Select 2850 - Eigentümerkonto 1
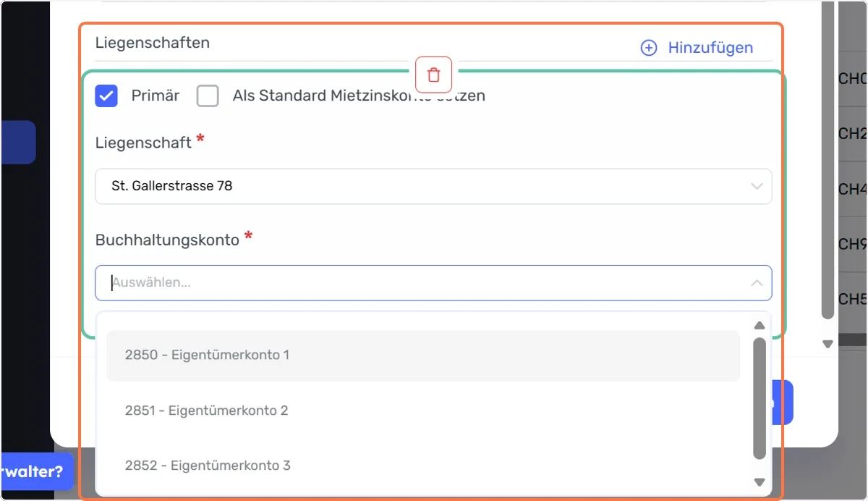This screenshot has width=868, height=501. [x=423, y=355]
